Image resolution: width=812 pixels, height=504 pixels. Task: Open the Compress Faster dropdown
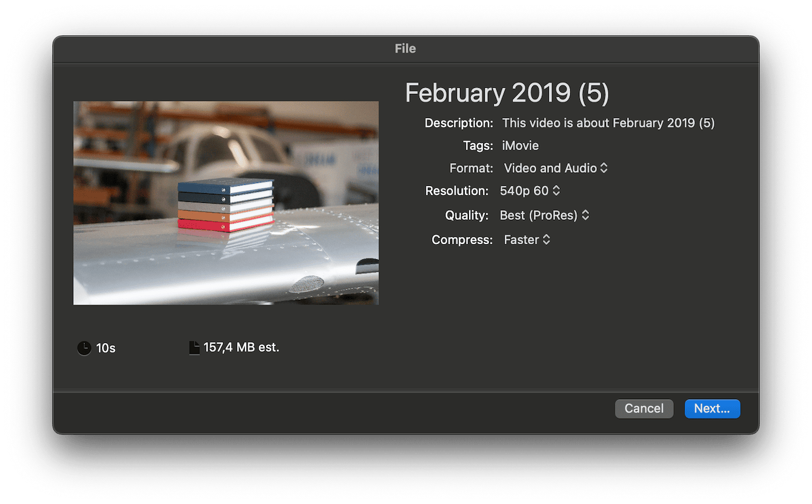(527, 240)
